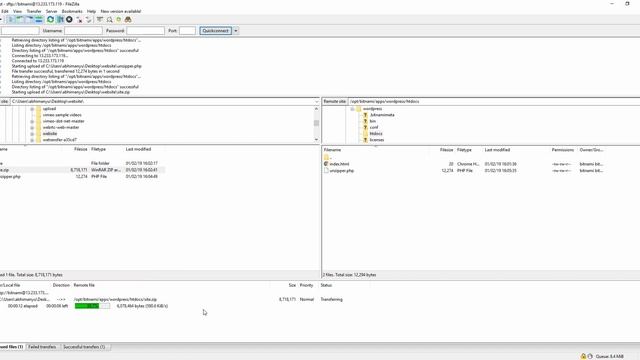Open the local site path dropdown
Image resolution: width=640 pixels, height=360 pixels.
(x=317, y=101)
